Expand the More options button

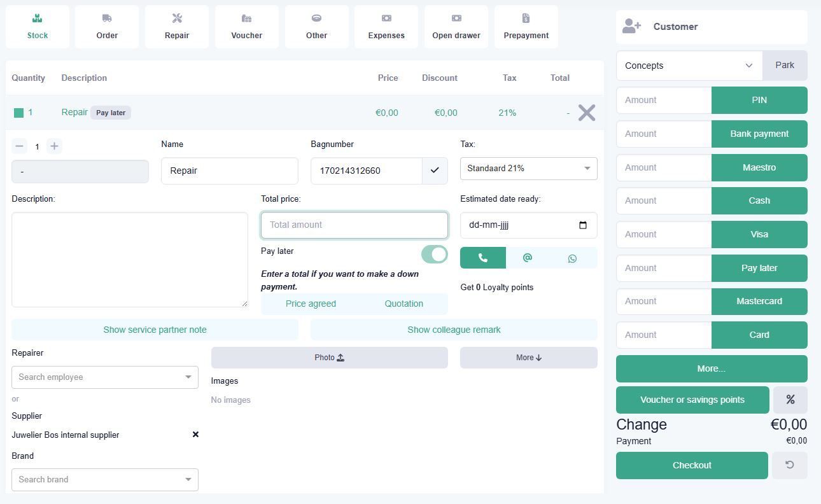pos(529,358)
